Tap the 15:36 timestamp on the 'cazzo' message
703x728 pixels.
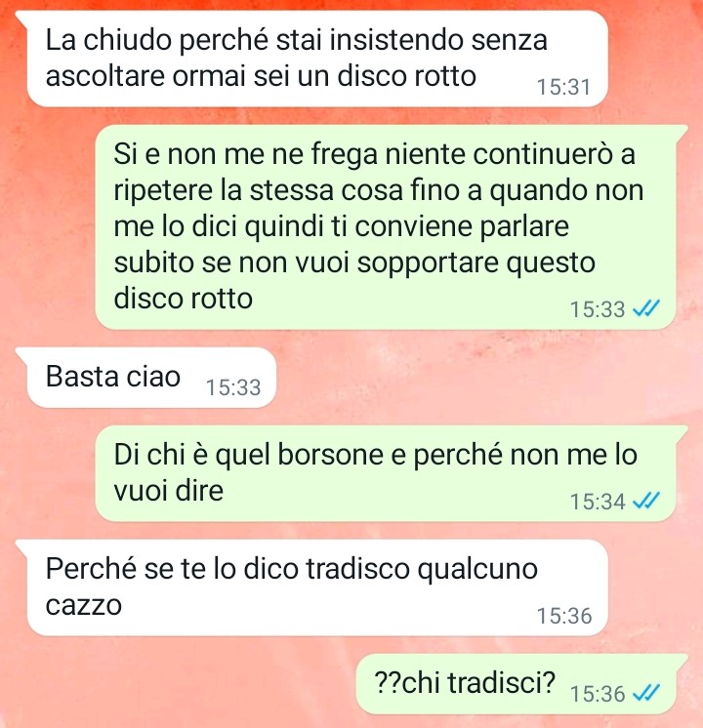(564, 616)
